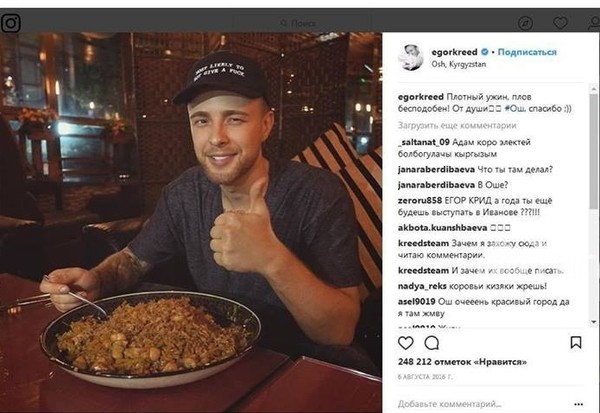The width and height of the screenshot is (600, 413).
Task: Open the egorkreed profile avatar
Action: pyautogui.click(x=411, y=57)
